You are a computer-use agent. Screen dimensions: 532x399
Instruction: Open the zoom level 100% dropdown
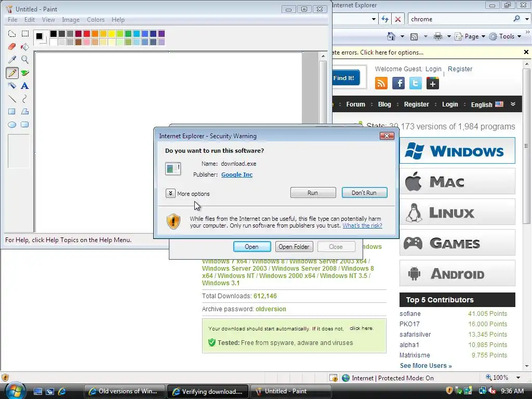coord(518,378)
